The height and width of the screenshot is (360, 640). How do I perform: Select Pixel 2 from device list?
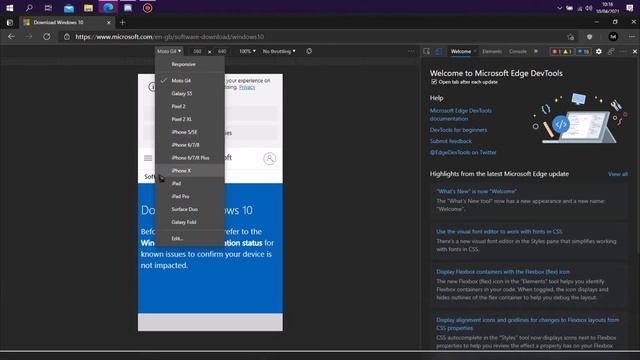pyautogui.click(x=190, y=106)
